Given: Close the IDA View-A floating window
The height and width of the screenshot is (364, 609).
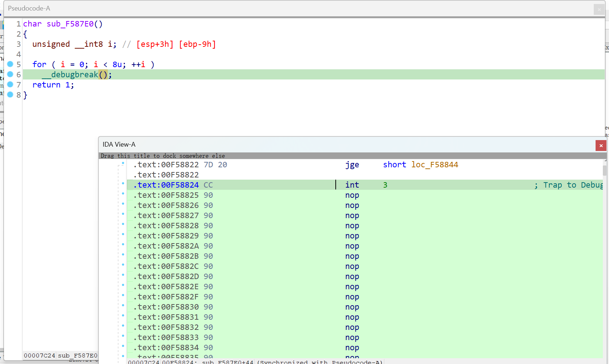Looking at the screenshot, I should click(x=601, y=146).
